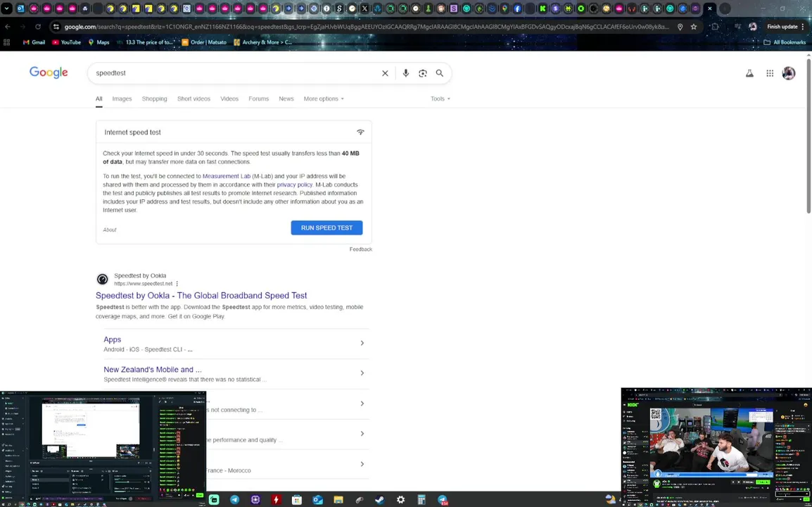The height and width of the screenshot is (507, 812).
Task: Switch to the X (Twitter) browser tab
Action: pyautogui.click(x=364, y=8)
